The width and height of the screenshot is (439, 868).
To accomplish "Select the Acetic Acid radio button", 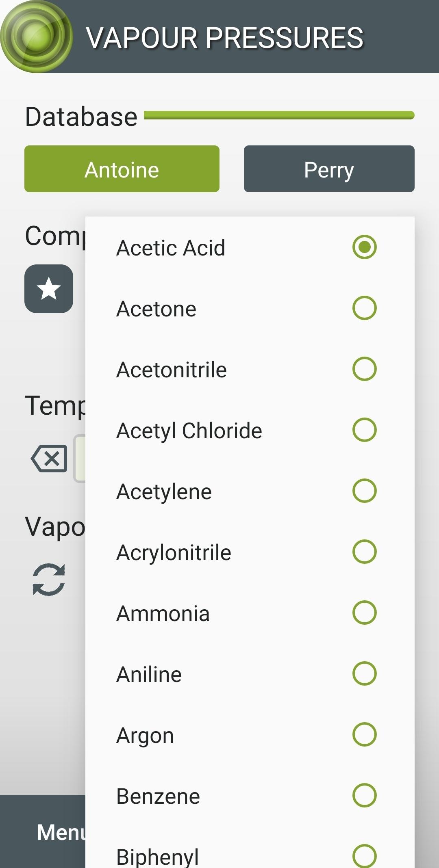I will pyautogui.click(x=365, y=247).
